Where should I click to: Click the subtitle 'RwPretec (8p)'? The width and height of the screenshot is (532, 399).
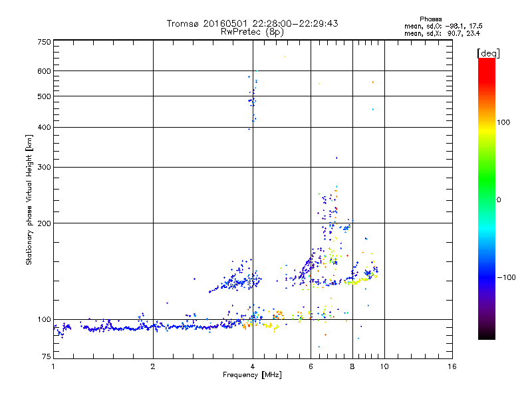pos(252,32)
